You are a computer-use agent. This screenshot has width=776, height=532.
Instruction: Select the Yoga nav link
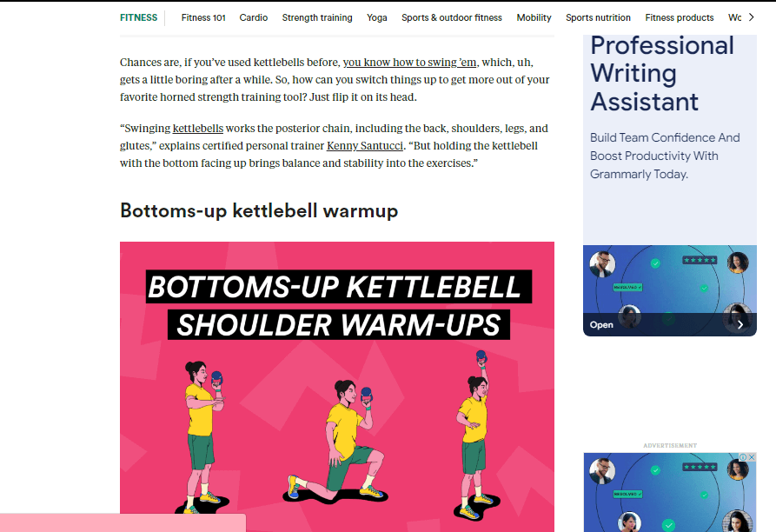[376, 17]
